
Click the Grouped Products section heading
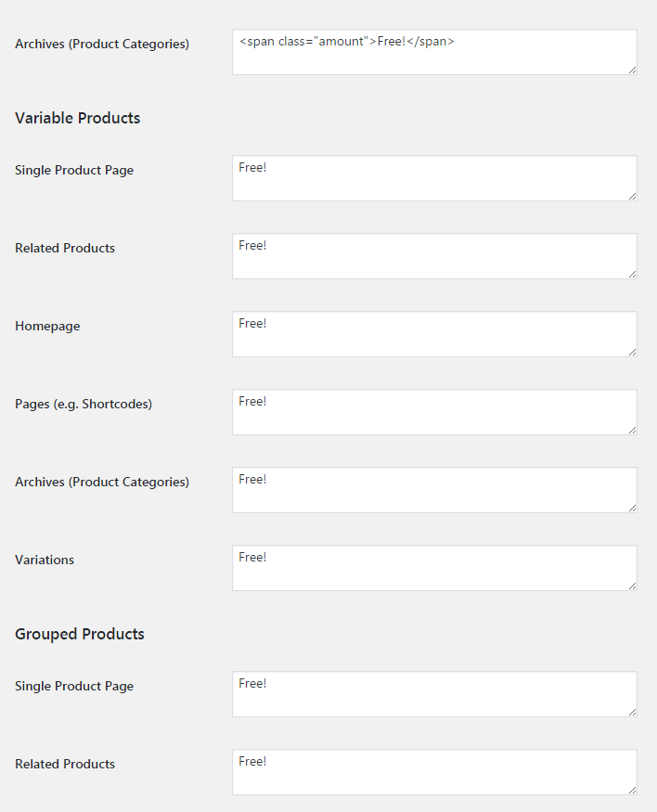80,635
